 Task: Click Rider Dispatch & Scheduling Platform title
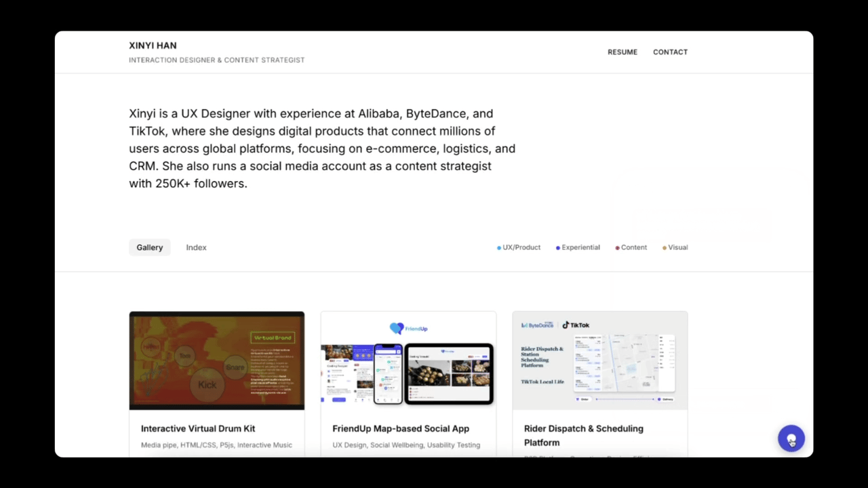click(x=584, y=435)
